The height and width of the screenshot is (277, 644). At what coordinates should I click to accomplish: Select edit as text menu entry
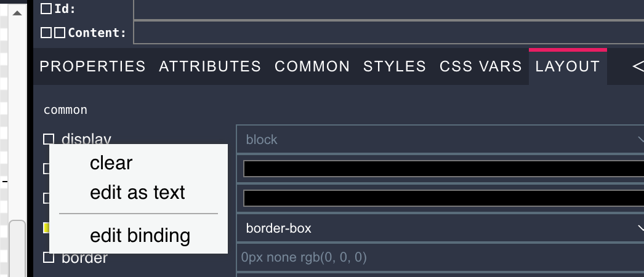[x=137, y=193]
